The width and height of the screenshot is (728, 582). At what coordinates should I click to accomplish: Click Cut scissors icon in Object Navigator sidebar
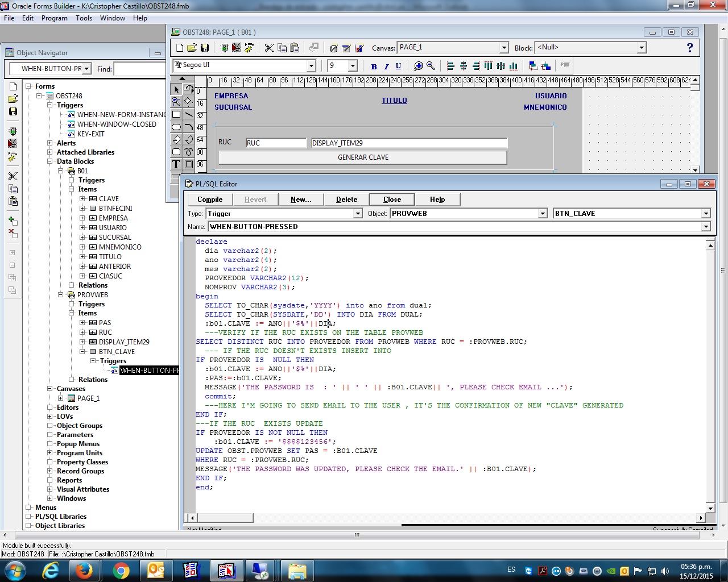[13, 176]
